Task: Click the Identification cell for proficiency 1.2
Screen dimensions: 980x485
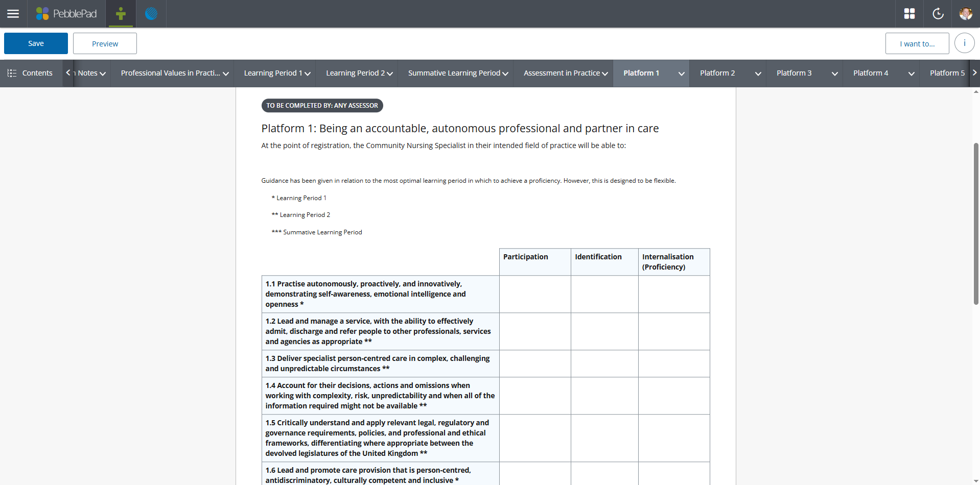Action: point(604,331)
